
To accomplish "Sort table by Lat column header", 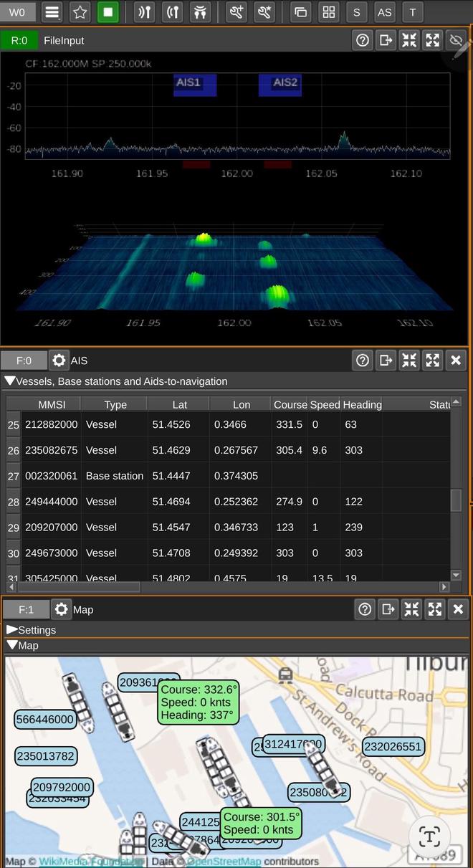I will tap(179, 404).
